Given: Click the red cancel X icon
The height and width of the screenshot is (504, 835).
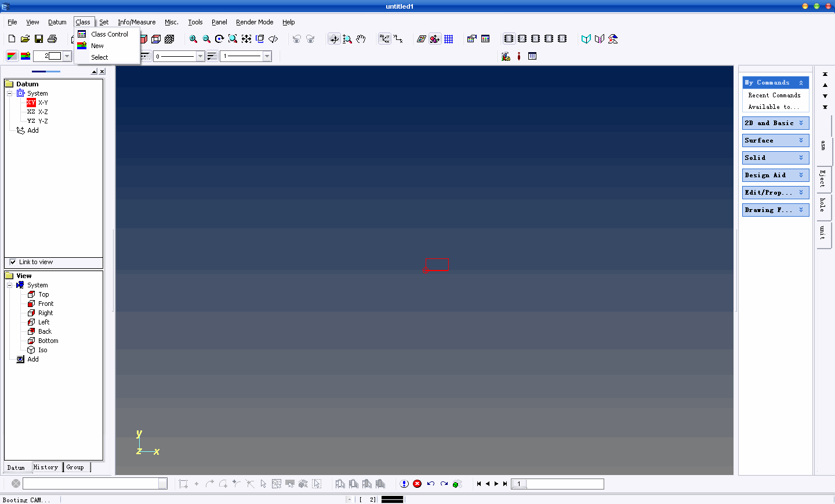Looking at the screenshot, I should pyautogui.click(x=418, y=484).
